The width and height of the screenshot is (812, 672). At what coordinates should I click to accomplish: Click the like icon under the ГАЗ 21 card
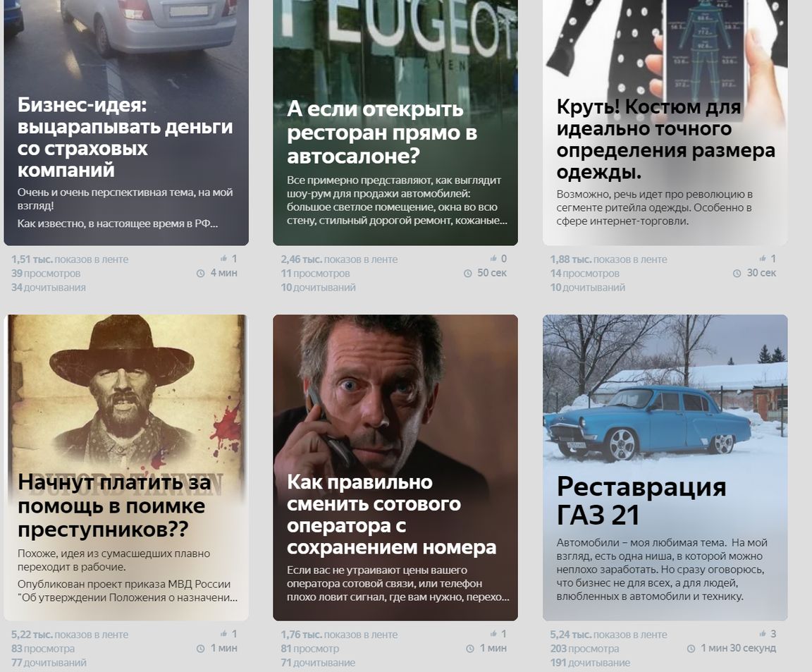762,633
